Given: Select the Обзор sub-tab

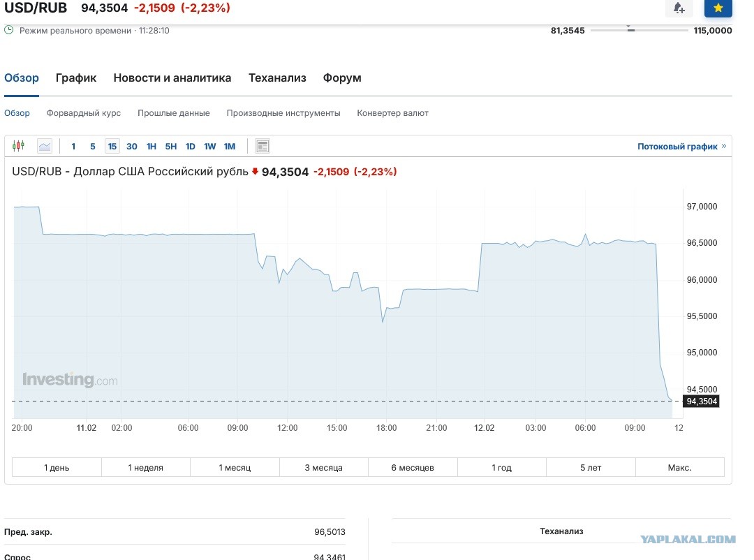Looking at the screenshot, I should coord(17,113).
